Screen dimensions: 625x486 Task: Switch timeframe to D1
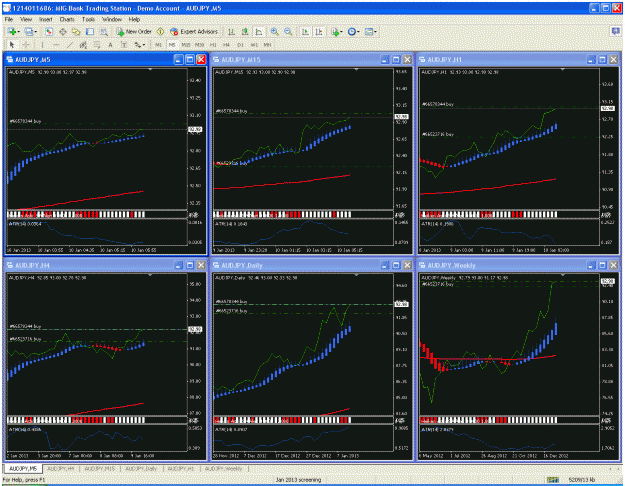click(240, 45)
